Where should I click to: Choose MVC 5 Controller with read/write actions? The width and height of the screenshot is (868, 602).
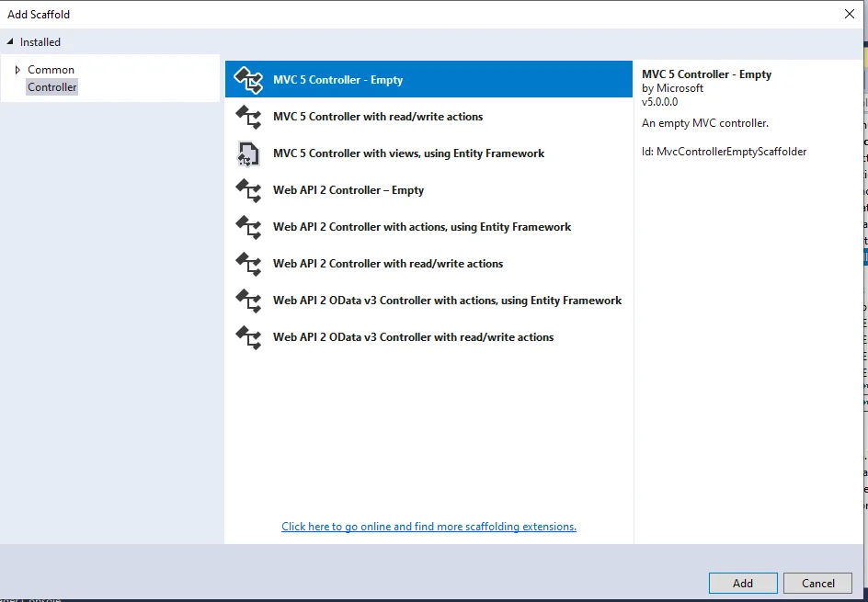tap(378, 117)
